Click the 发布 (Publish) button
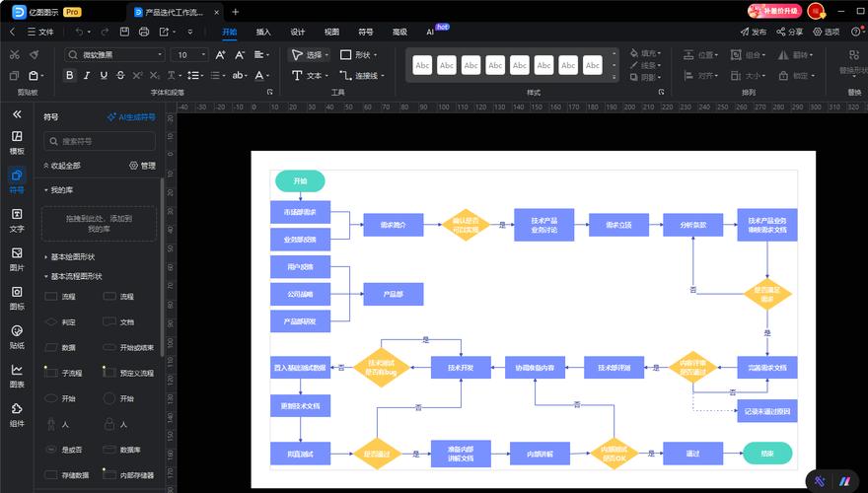Screen dimensions: 868x493 [x=755, y=32]
